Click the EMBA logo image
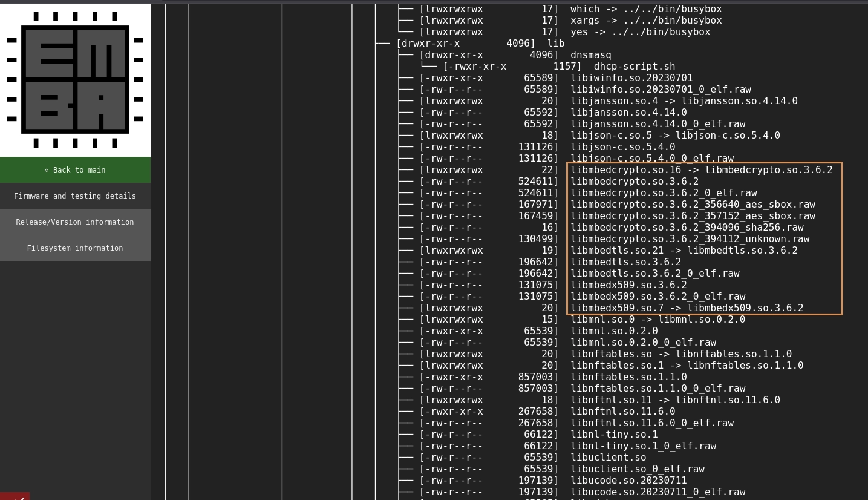The width and height of the screenshot is (868, 500). (75, 79)
